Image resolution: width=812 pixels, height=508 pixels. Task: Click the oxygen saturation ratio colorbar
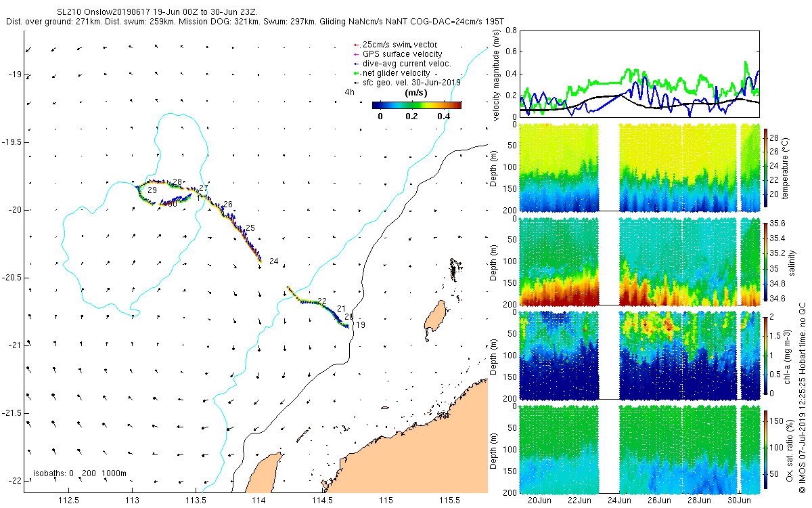(766, 448)
